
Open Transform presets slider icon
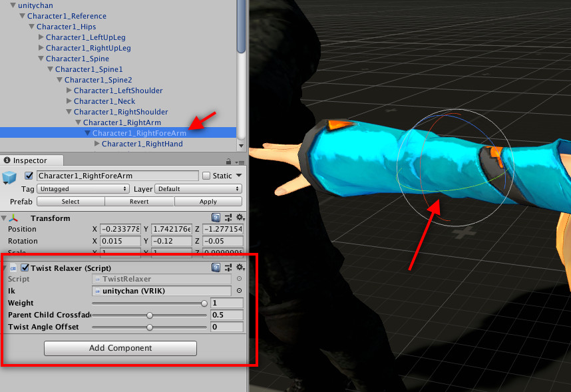click(228, 218)
